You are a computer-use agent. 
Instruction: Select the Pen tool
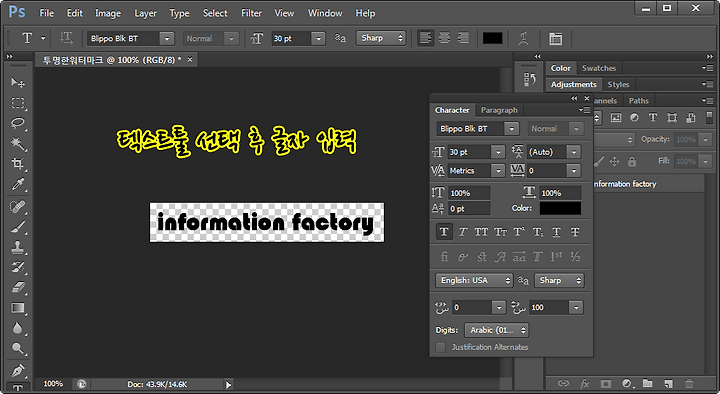tap(18, 370)
